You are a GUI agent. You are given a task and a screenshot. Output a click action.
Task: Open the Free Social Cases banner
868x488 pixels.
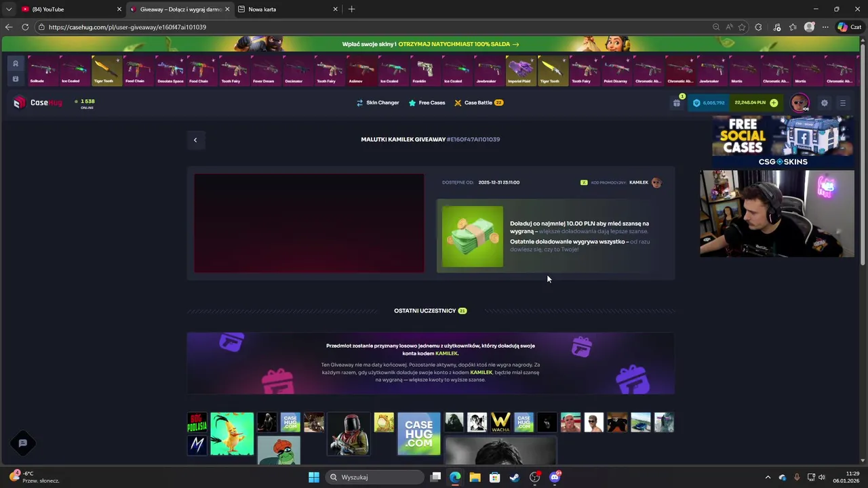tap(783, 141)
